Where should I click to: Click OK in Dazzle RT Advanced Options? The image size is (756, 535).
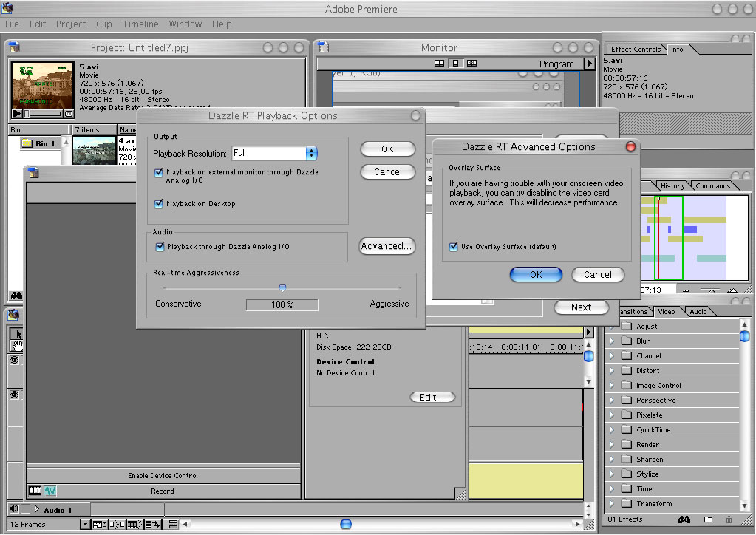pyautogui.click(x=536, y=274)
